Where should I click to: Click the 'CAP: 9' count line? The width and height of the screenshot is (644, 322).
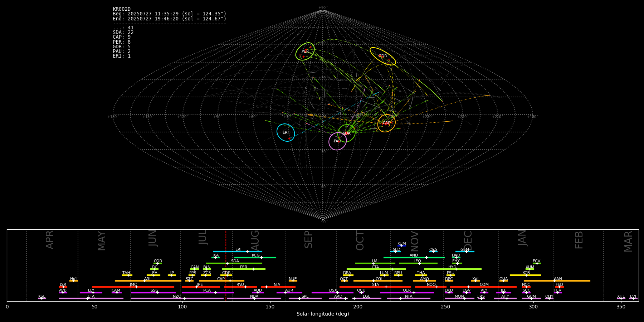coord(122,37)
